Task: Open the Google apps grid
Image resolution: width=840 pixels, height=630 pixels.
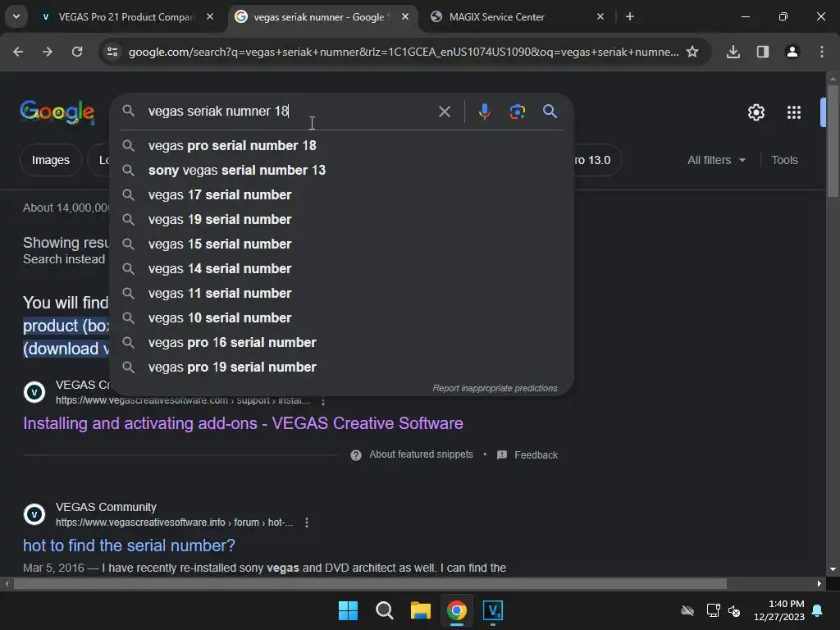Action: tap(794, 112)
